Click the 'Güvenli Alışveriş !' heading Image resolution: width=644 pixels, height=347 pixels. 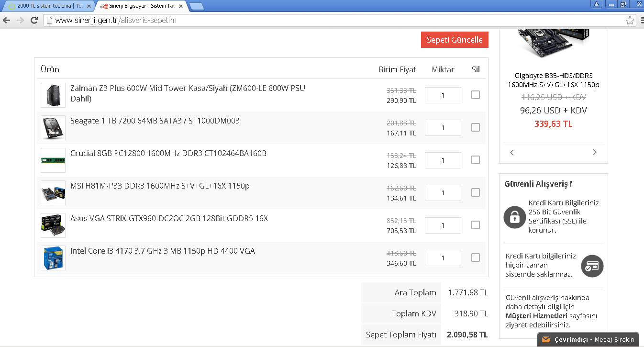tap(538, 184)
